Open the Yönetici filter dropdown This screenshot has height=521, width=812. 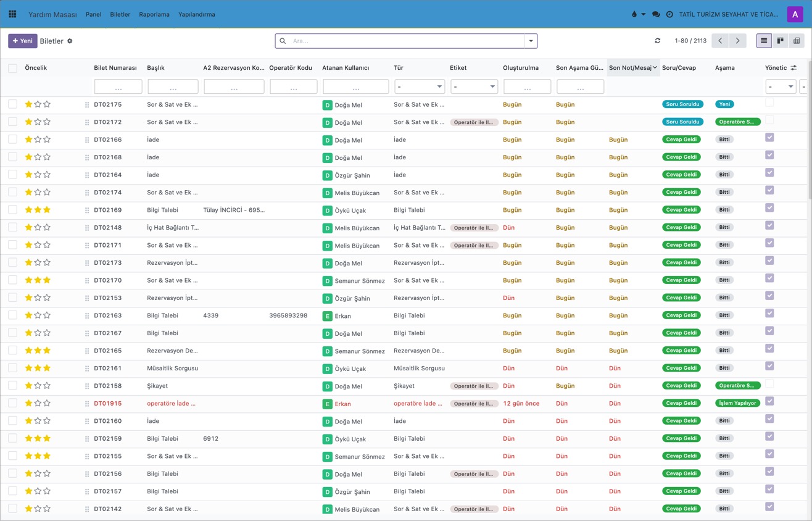pos(781,87)
